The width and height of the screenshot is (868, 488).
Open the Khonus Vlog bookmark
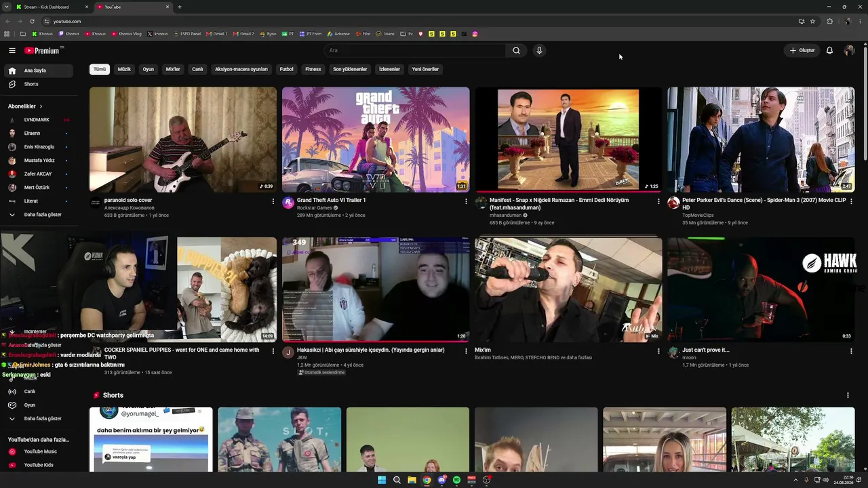pyautogui.click(x=127, y=34)
